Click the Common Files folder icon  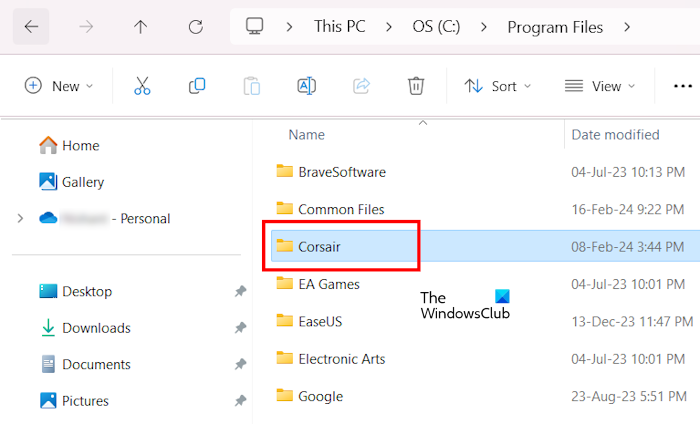(x=284, y=208)
